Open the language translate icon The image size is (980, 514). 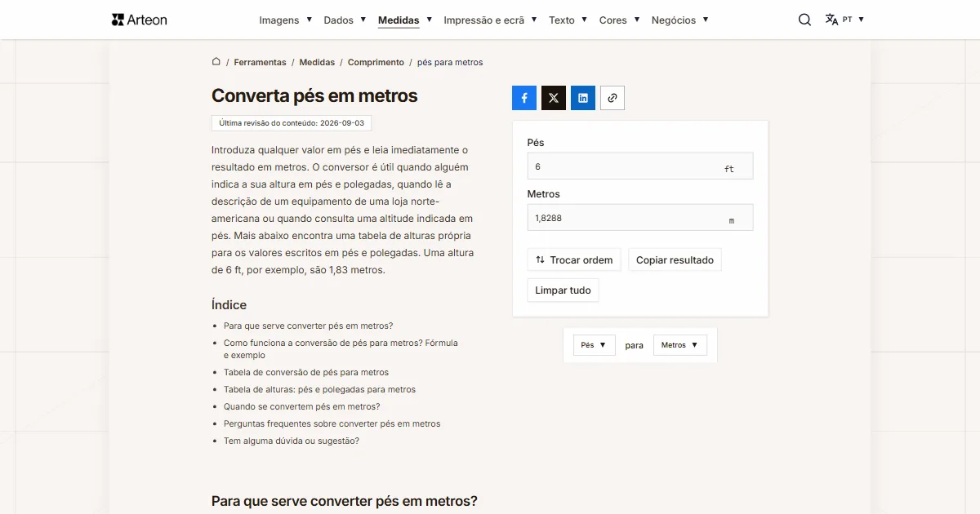(x=831, y=20)
